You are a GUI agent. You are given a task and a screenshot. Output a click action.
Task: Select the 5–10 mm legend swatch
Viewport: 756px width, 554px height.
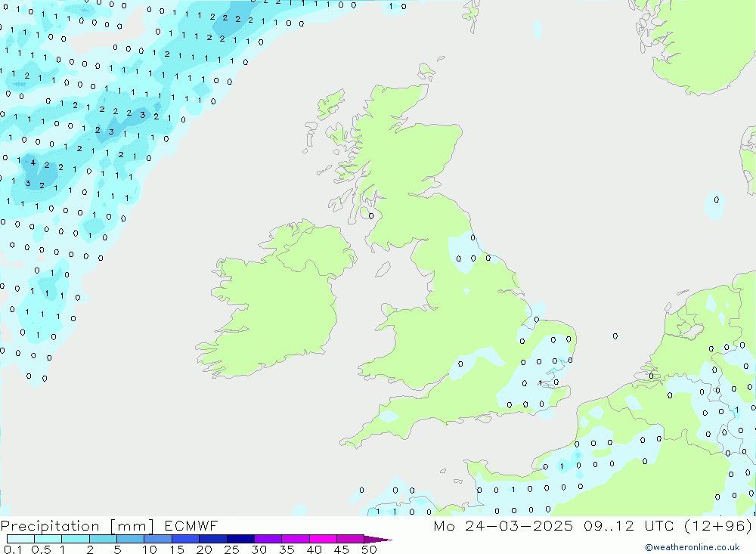[x=131, y=539]
